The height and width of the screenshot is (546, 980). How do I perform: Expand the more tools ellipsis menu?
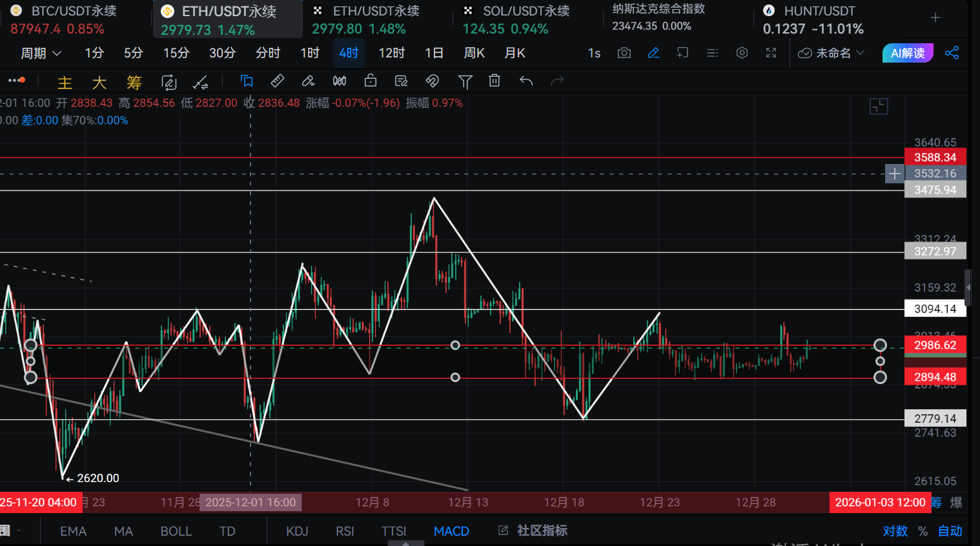17,81
